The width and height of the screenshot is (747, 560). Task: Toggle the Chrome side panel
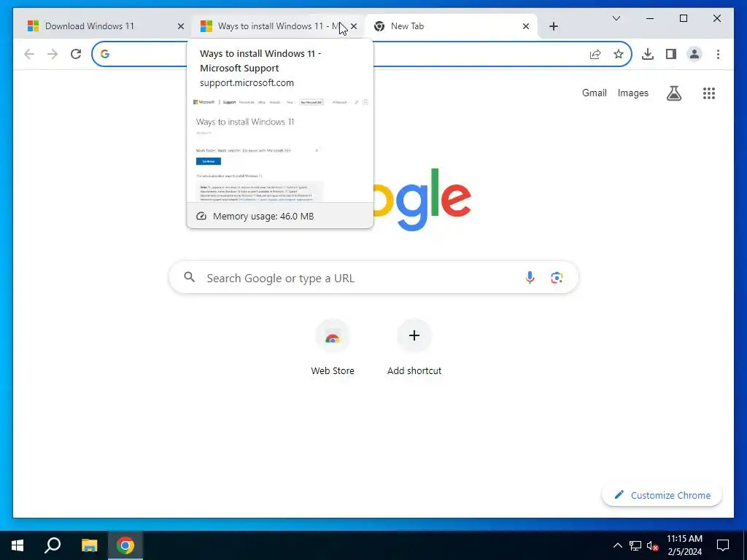click(671, 54)
